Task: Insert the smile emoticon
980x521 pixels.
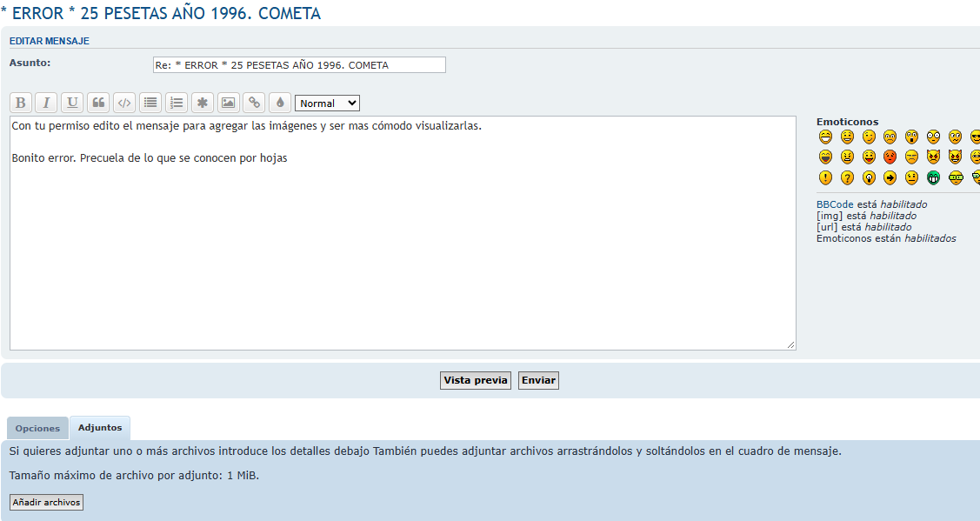Action: click(847, 137)
